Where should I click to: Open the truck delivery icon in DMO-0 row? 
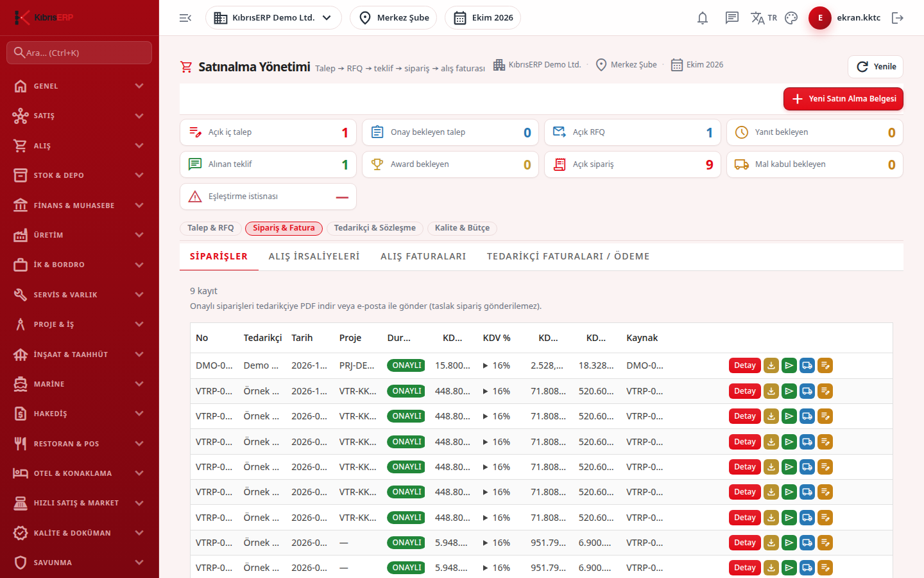[x=807, y=365]
